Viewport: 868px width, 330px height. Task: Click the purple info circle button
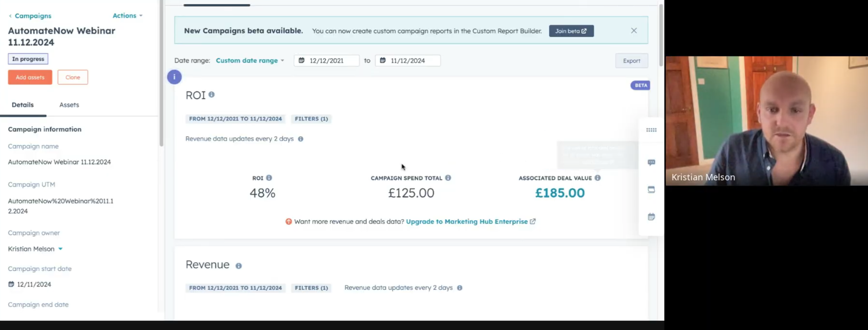(x=174, y=77)
